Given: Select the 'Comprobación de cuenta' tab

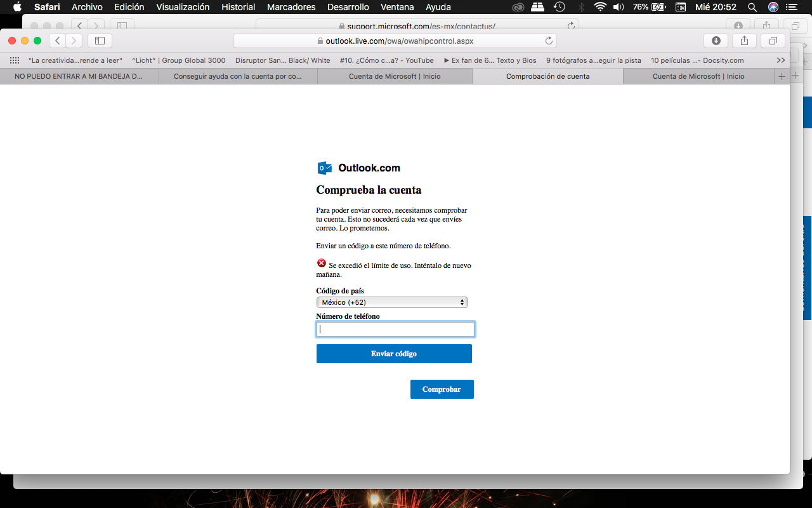Looking at the screenshot, I should [548, 76].
